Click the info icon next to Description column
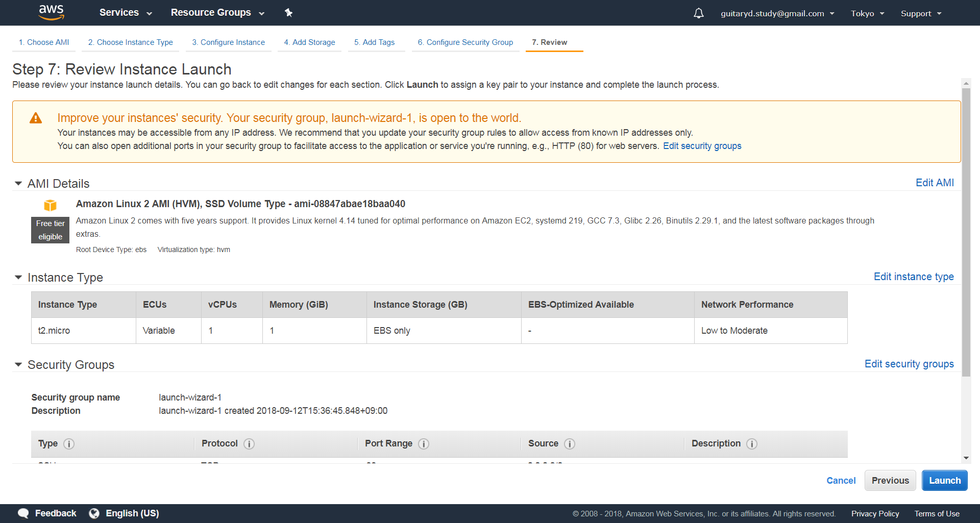980x523 pixels. (x=752, y=444)
